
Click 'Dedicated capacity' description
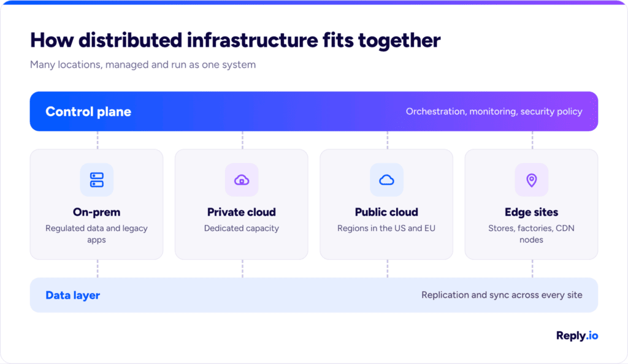tap(242, 228)
